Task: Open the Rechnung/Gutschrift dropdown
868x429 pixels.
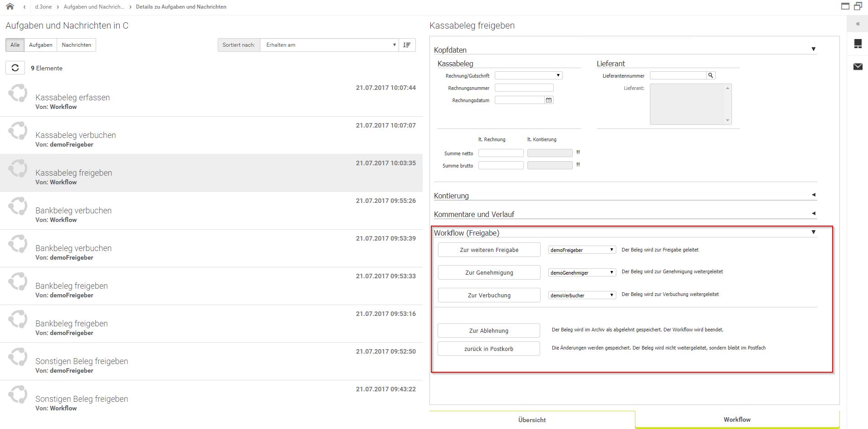Action: tap(528, 75)
